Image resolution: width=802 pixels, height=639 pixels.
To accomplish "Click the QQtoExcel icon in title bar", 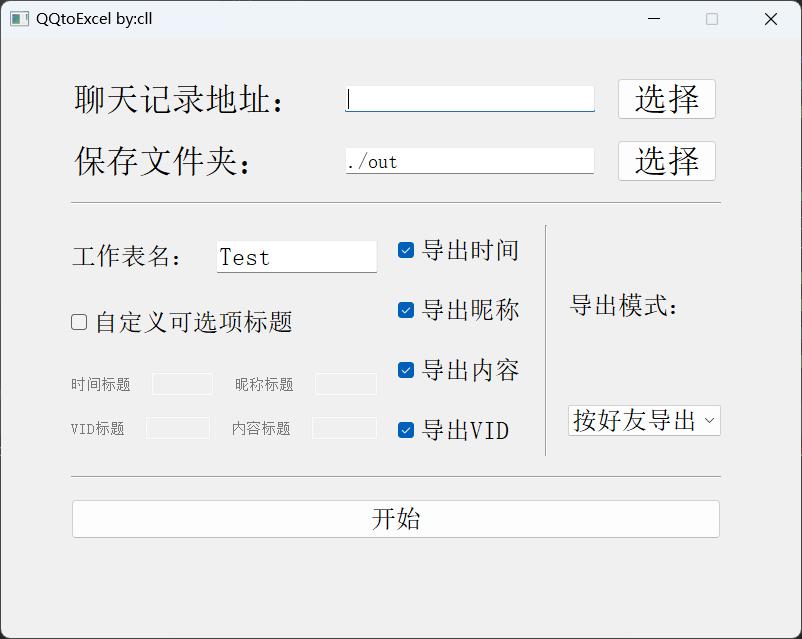I will click(x=18, y=18).
